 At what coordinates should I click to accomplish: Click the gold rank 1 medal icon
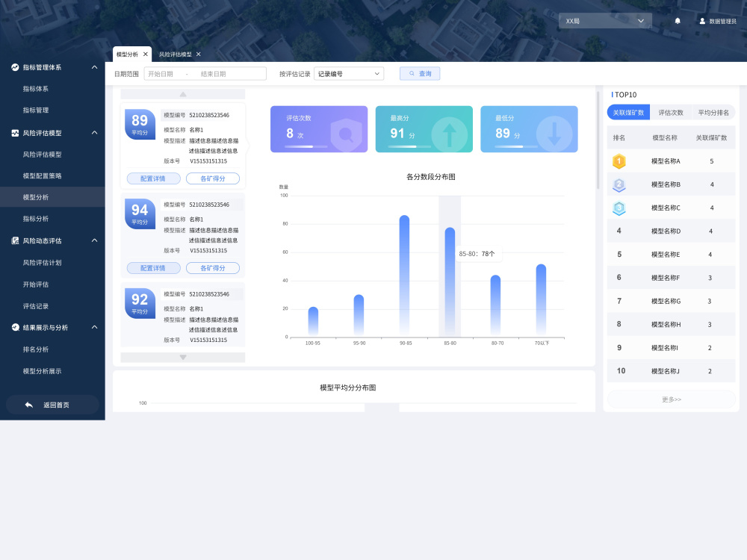click(x=619, y=161)
